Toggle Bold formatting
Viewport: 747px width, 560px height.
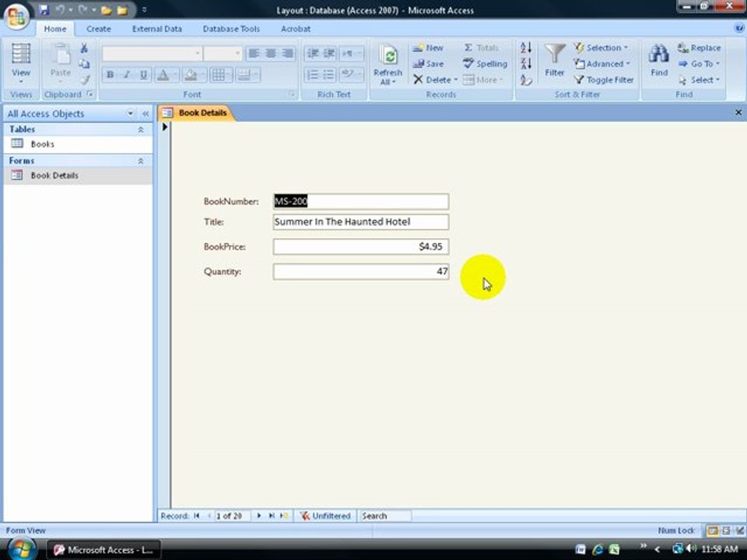110,75
